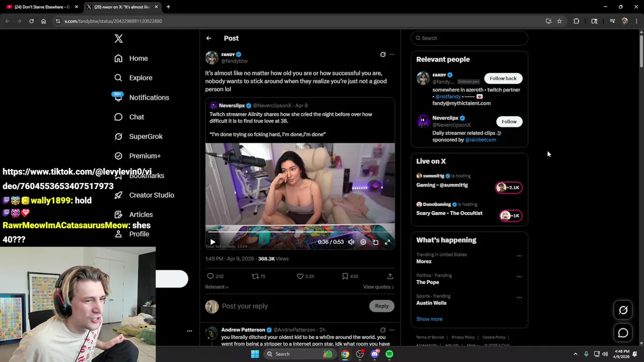This screenshot has height=362, width=644.
Task: Reload the page
Action: [x=31, y=21]
